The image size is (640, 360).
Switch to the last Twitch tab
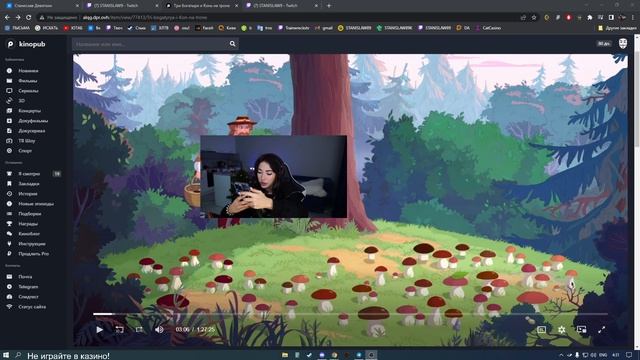[x=282, y=6]
